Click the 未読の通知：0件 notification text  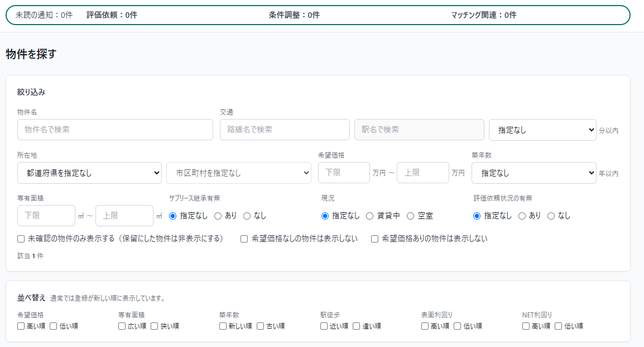coord(44,15)
